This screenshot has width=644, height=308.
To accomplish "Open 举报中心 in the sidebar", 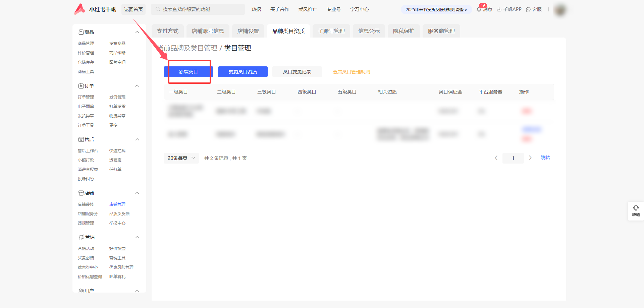I will 117,223.
